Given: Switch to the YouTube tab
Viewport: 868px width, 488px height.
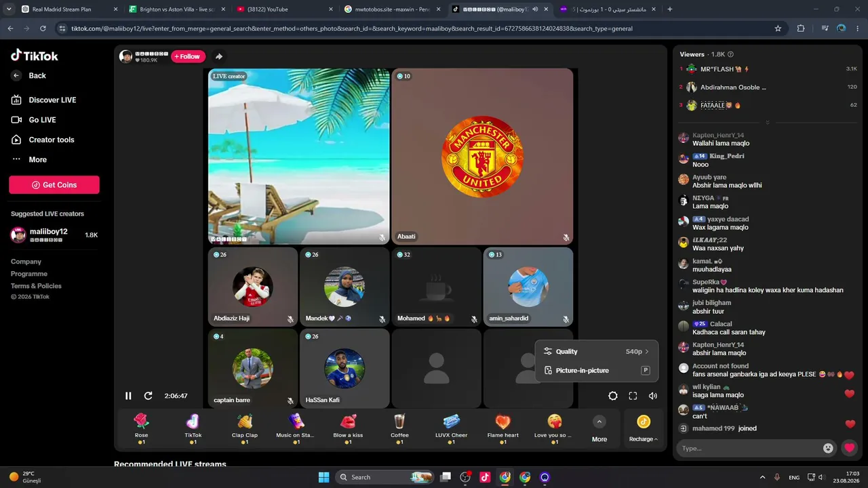Looking at the screenshot, I should [x=285, y=9].
